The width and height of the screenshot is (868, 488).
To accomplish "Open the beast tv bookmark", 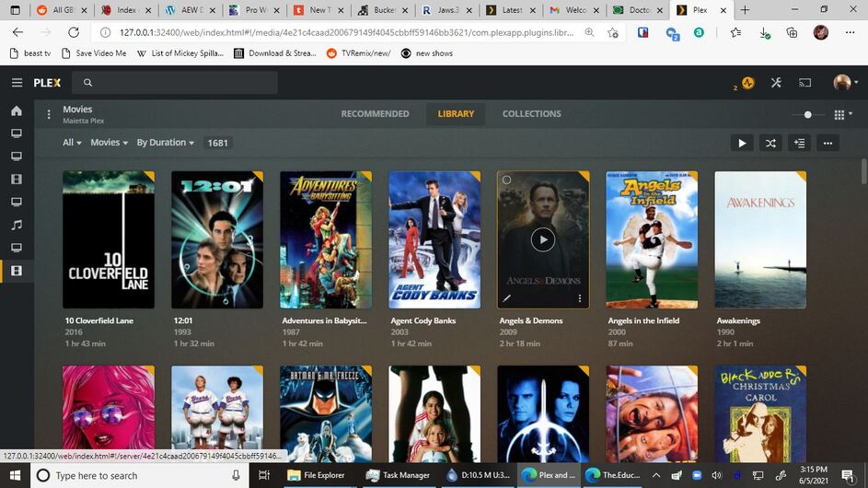I will pyautogui.click(x=30, y=53).
